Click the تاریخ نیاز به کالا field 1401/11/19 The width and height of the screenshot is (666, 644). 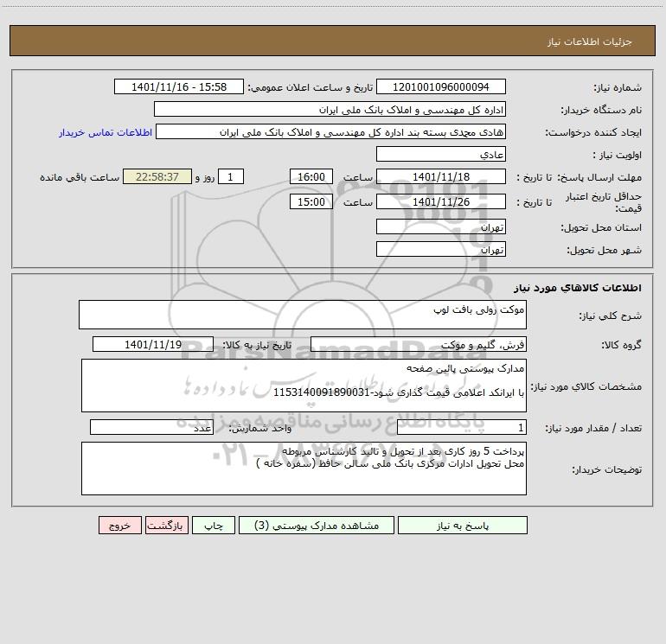pos(153,344)
